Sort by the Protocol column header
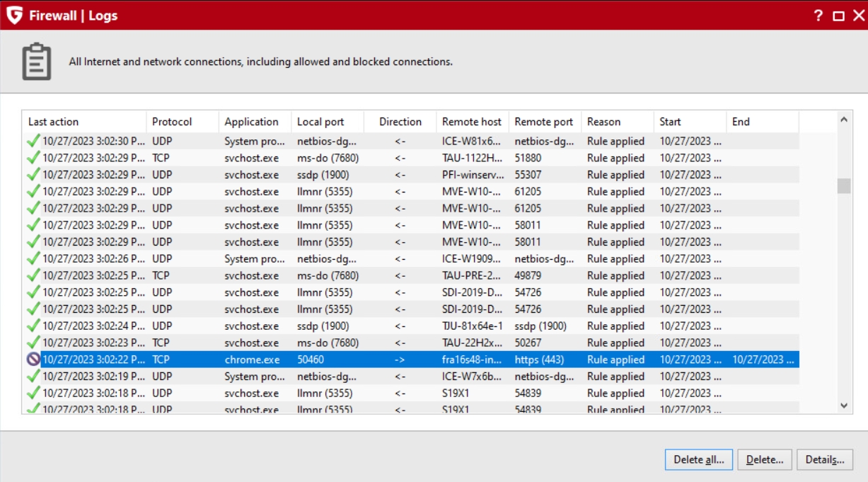This screenshot has height=482, width=868. coord(183,122)
